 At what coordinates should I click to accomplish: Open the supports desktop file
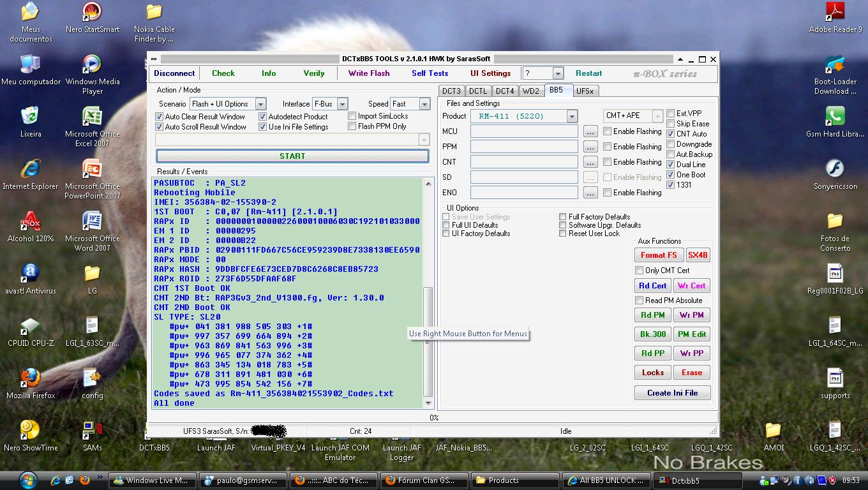click(x=835, y=383)
